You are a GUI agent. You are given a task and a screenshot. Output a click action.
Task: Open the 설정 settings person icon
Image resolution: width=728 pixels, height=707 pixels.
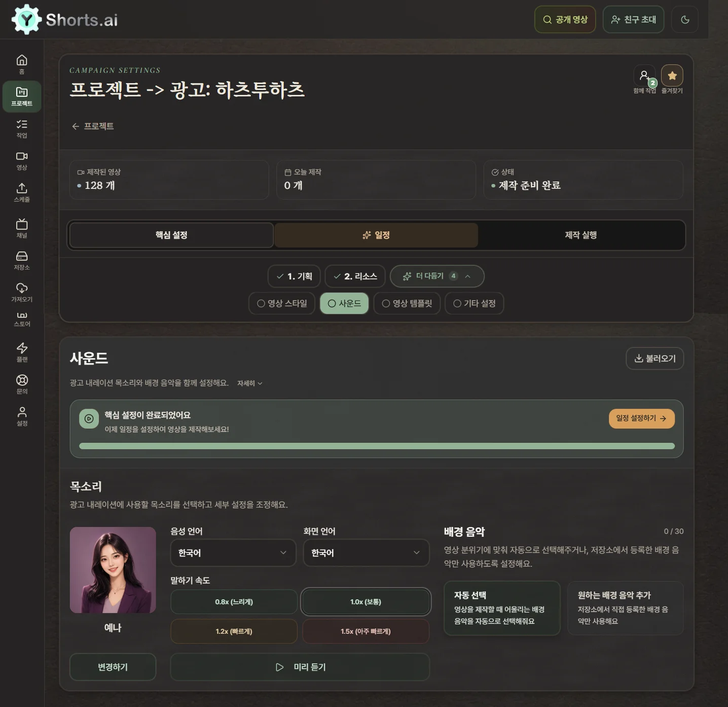[x=22, y=416]
